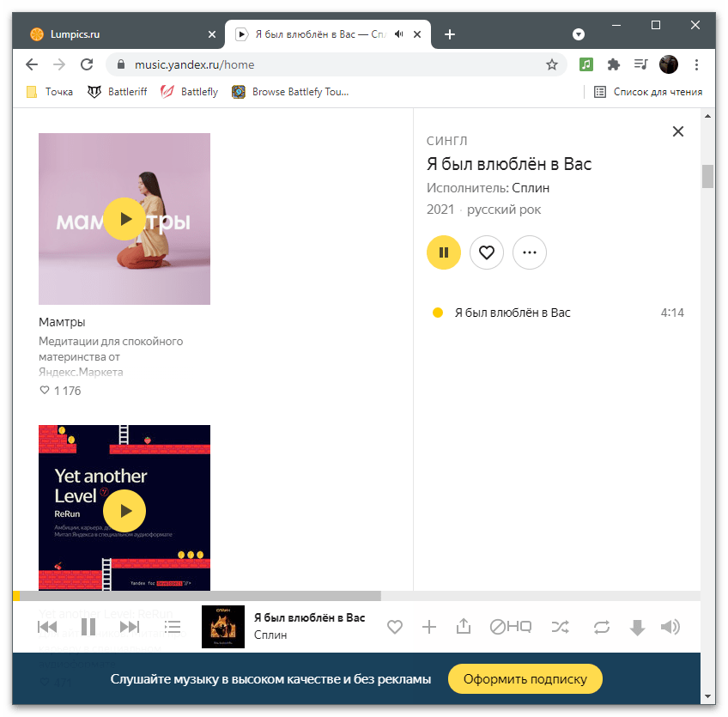The height and width of the screenshot is (717, 728).
Task: Expand the tab search dropdown arrow
Action: point(579,34)
